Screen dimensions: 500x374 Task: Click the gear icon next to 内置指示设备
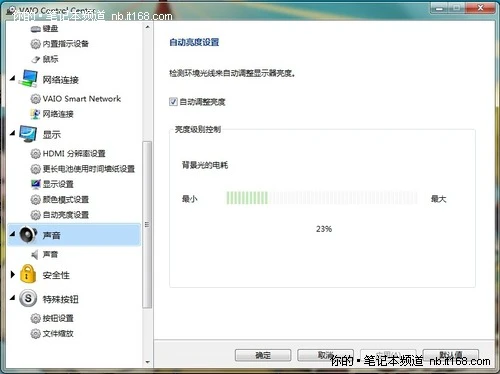(x=36, y=44)
